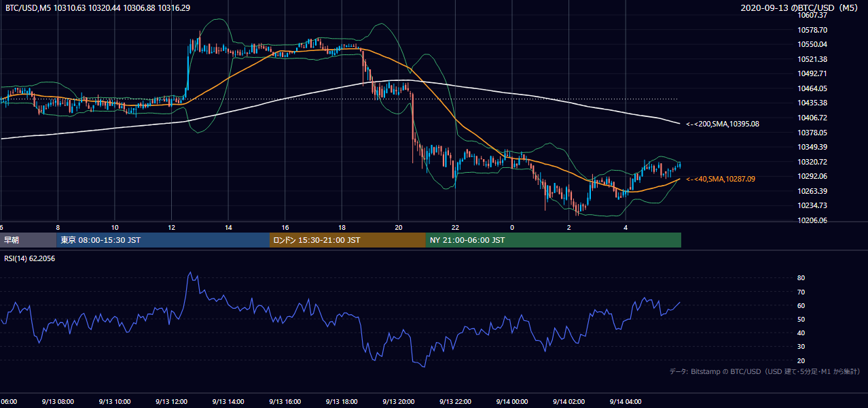The width and height of the screenshot is (868, 408).
Task: Click price axis value 10607.37
Action: (812, 15)
